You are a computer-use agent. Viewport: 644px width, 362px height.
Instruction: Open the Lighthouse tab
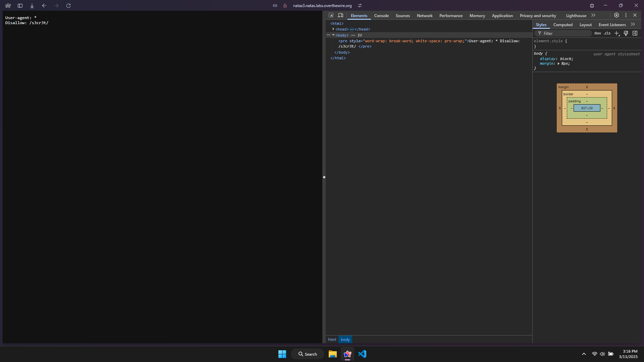click(x=576, y=16)
